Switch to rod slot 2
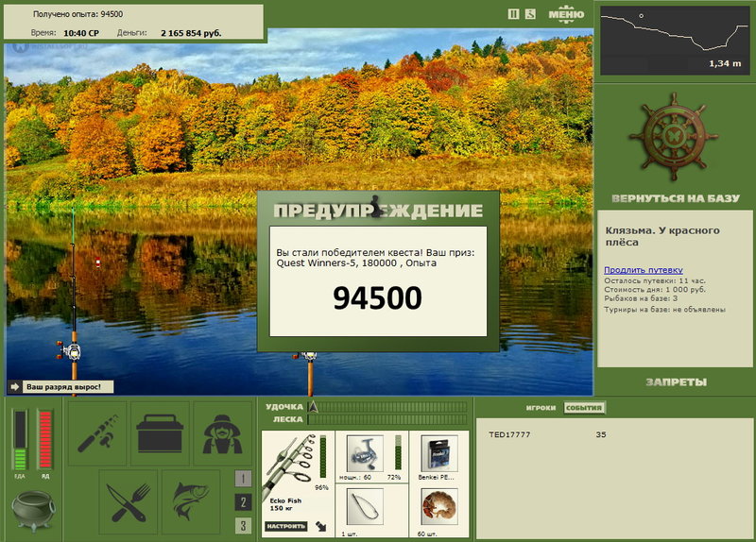756x542 pixels. [243, 502]
